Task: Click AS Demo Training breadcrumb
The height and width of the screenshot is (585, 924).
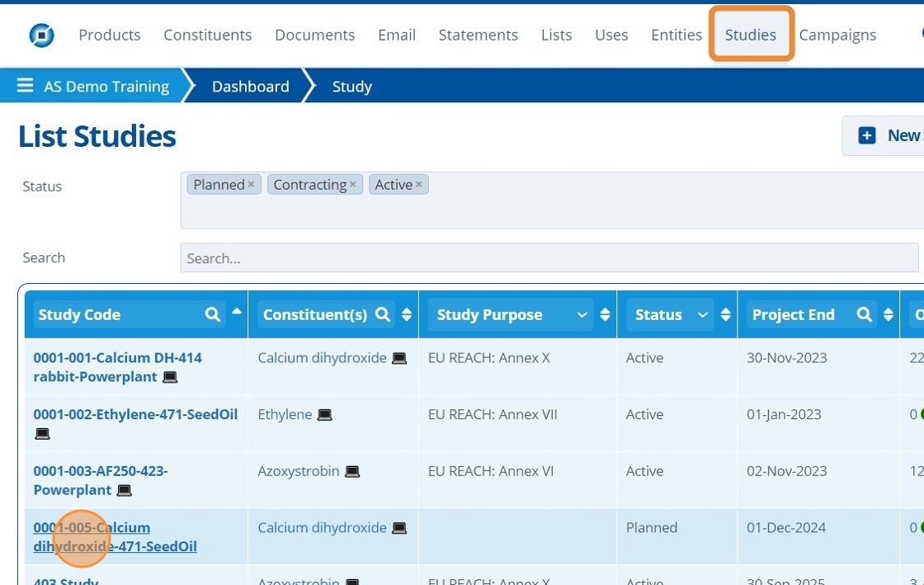Action: pos(106,86)
